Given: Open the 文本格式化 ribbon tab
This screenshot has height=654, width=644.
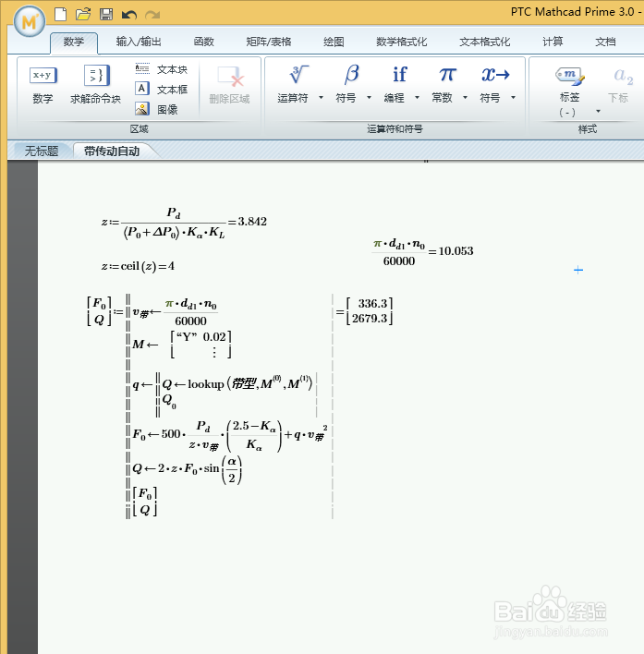Looking at the screenshot, I should click(x=485, y=42).
